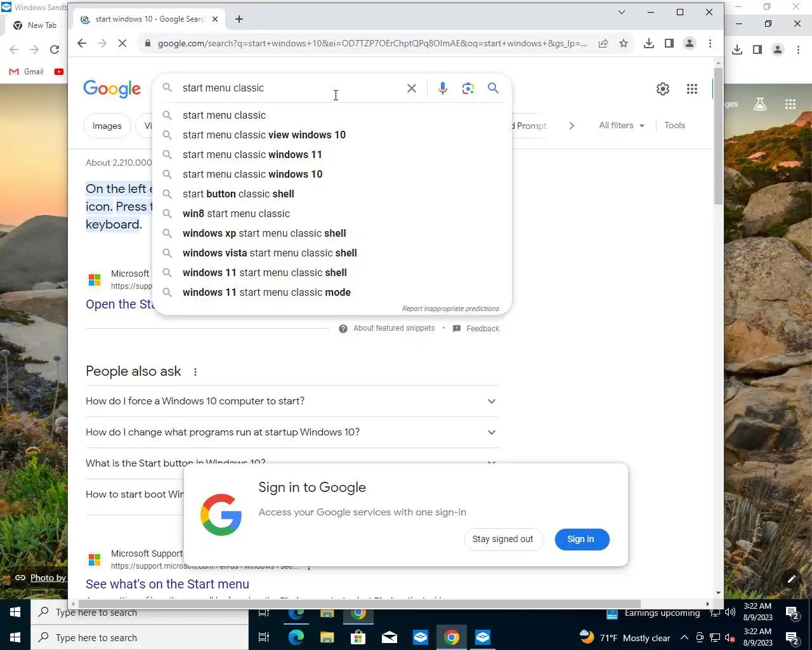812x650 pixels.
Task: Show hidden system tray icons chevron
Action: (684, 638)
